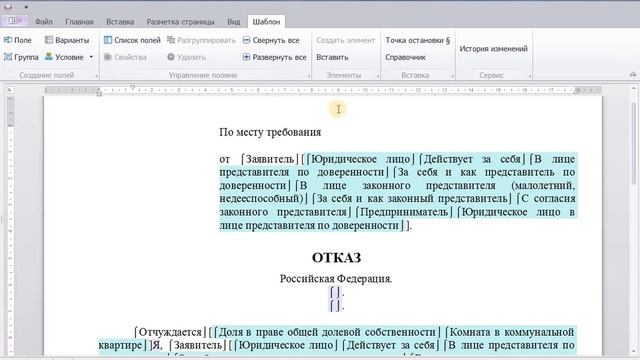640x360 pixels.
Task: Click the first Заявитель field after от
Action: click(269, 159)
